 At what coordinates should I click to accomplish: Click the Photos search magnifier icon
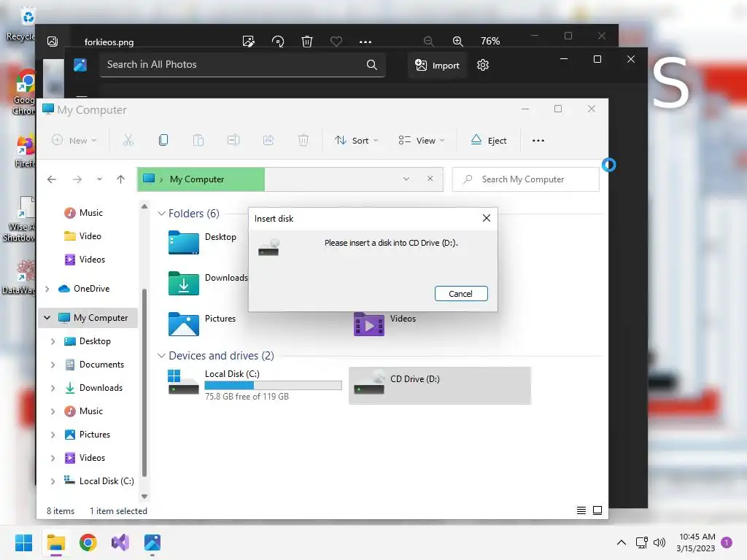pos(372,65)
